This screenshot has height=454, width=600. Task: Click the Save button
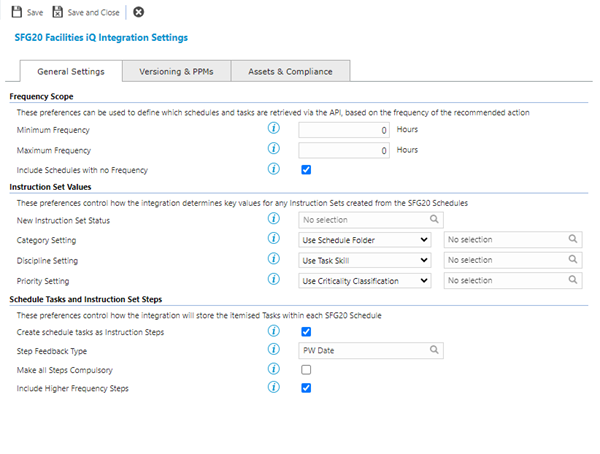27,12
